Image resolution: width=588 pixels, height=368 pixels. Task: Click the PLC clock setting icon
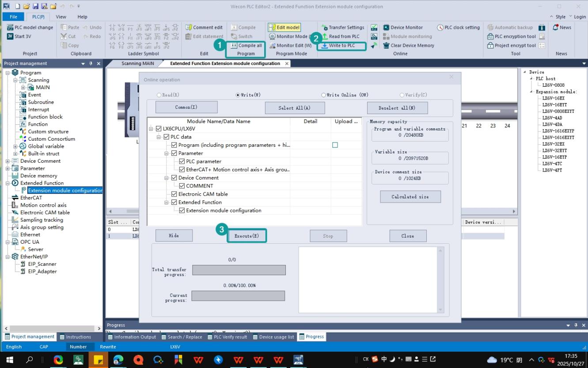coord(440,27)
